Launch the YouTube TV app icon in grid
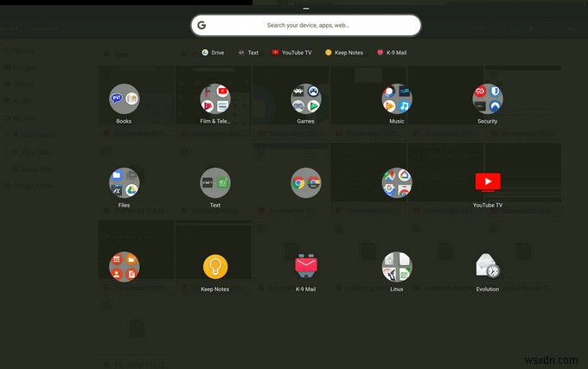 tap(488, 182)
